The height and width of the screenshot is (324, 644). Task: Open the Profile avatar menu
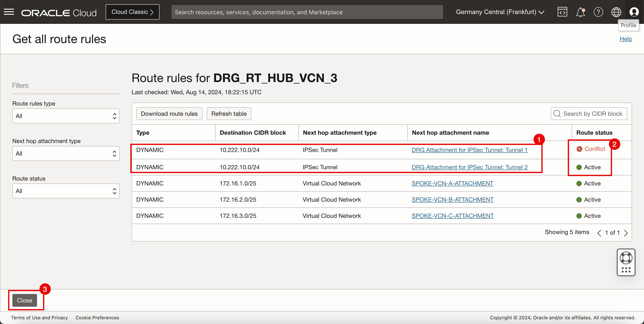[634, 12]
